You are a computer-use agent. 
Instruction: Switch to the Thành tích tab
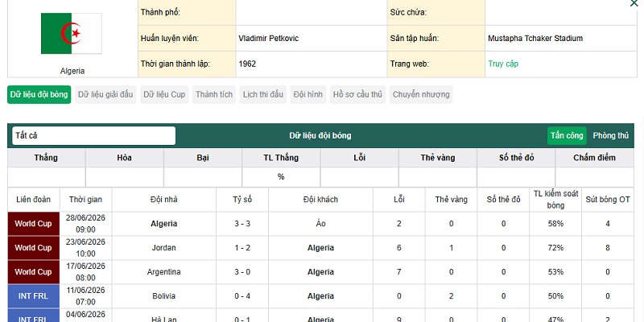click(x=214, y=94)
